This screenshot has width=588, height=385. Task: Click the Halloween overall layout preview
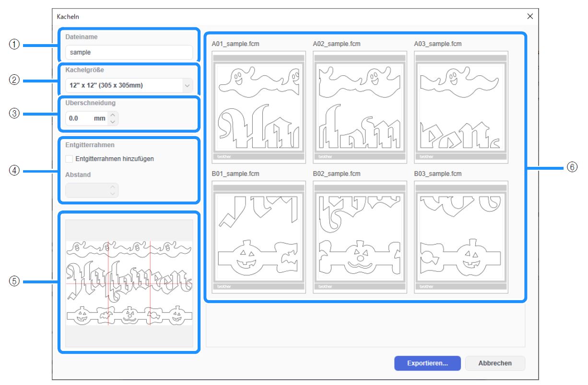click(x=129, y=283)
